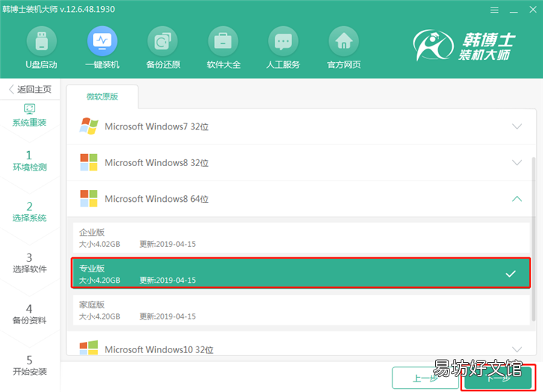
Task: Click the checkmark on 专业版 row
Action: (511, 274)
